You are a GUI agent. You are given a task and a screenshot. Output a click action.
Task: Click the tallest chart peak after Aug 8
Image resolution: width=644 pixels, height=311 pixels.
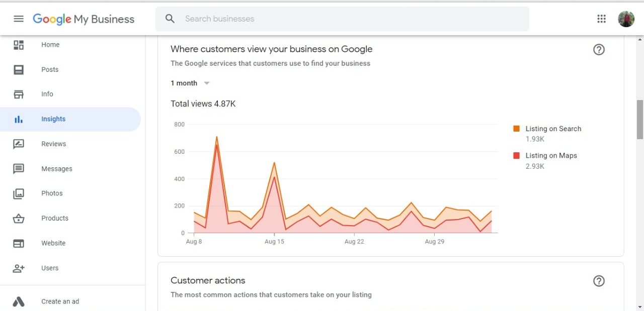tap(217, 137)
